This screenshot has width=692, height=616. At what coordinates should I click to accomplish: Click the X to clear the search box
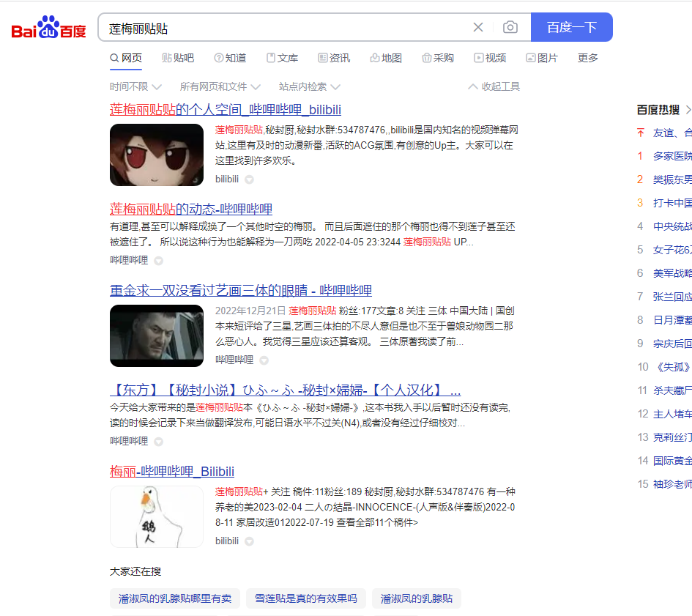click(478, 27)
